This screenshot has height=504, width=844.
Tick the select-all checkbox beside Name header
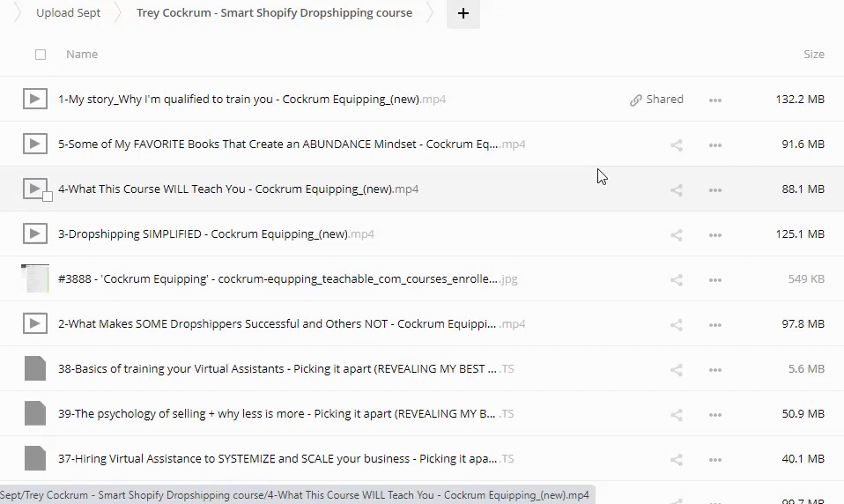(41, 55)
